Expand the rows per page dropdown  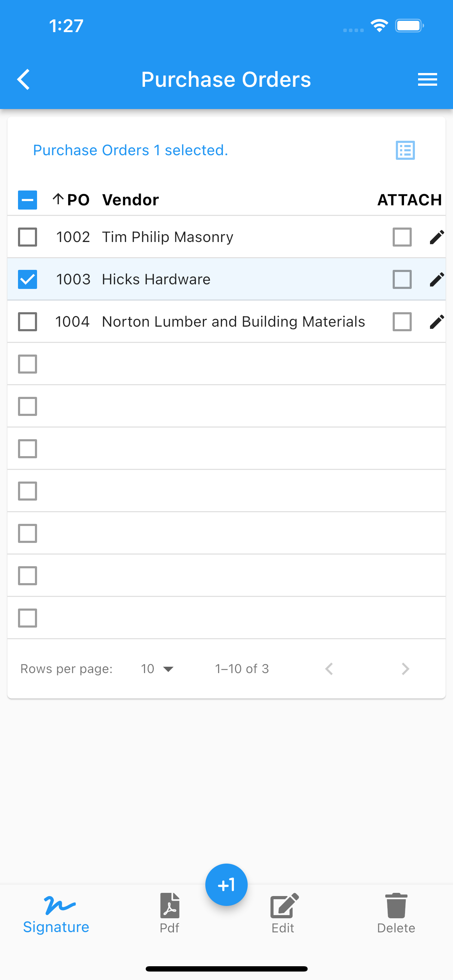(x=157, y=669)
